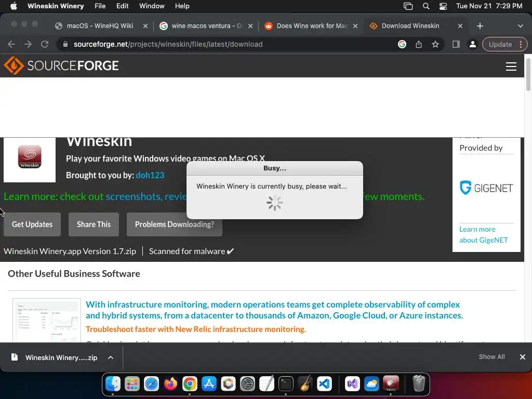
Task: Click the Share This button
Action: tap(94, 224)
